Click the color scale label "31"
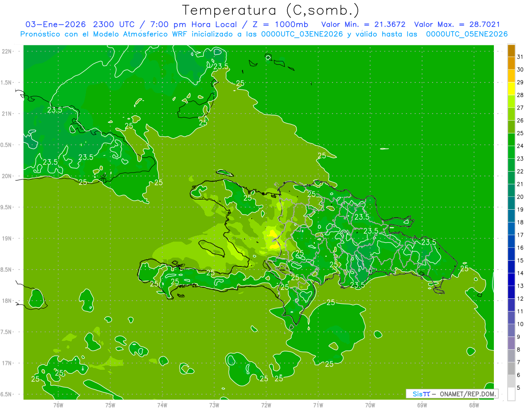Image resolution: width=532 pixels, height=411 pixels. [520, 57]
